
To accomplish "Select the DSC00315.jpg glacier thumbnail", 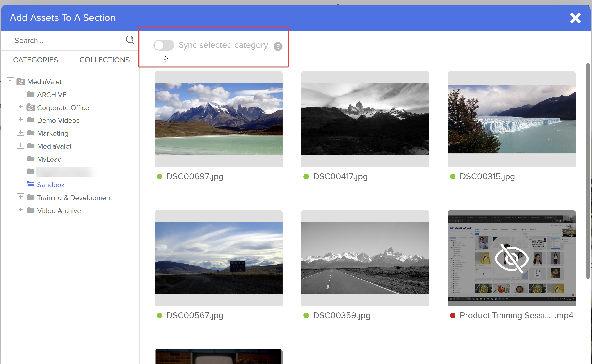I will 512,119.
